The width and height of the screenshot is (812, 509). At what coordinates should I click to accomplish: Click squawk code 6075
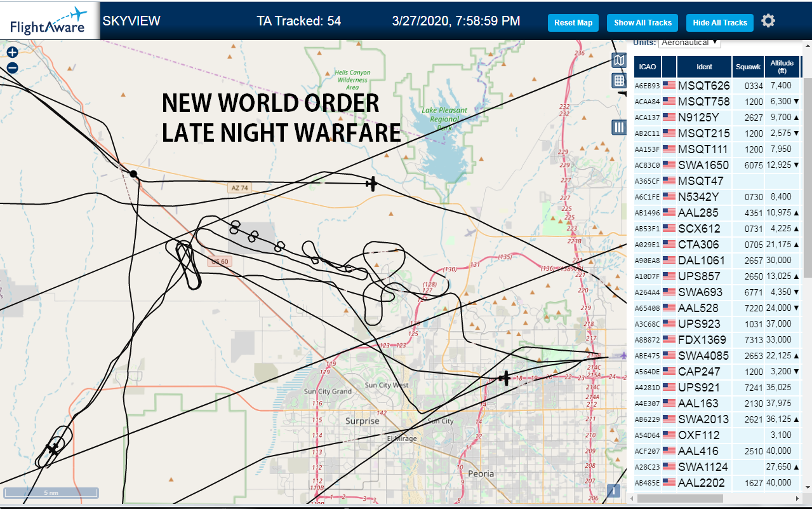(753, 165)
